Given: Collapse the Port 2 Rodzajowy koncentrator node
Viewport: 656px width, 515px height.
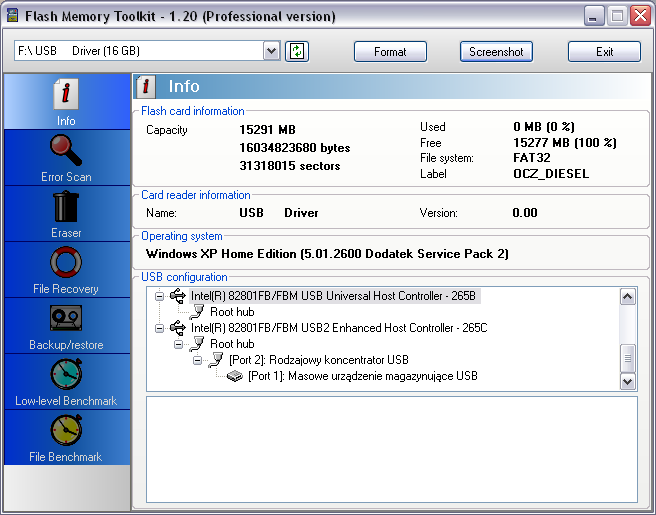Looking at the screenshot, I should tap(197, 360).
